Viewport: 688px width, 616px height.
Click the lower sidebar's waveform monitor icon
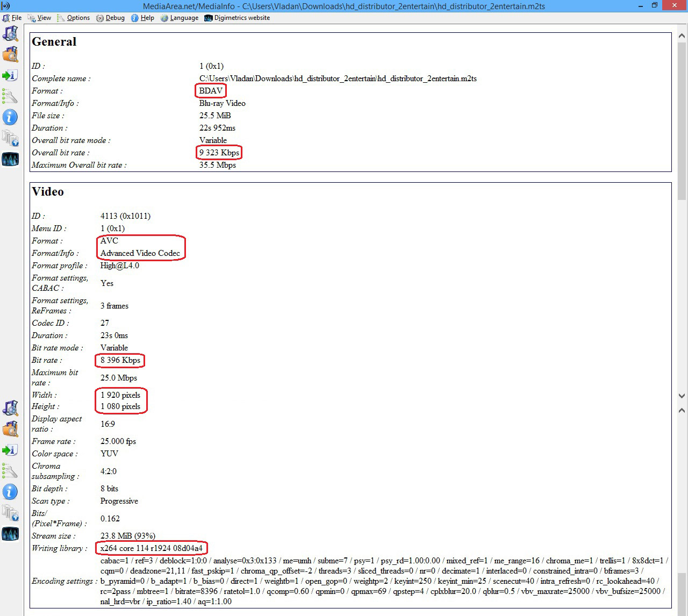10,534
